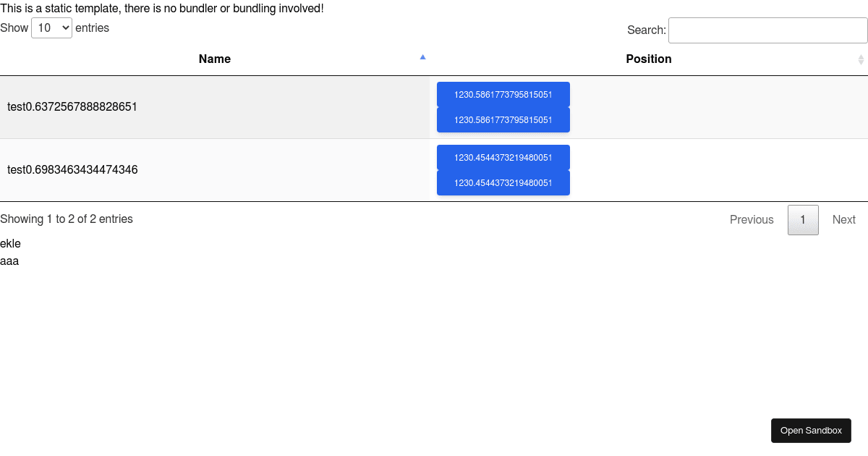Select the first blue chip labeled 1230.5861773795815051
This screenshot has width=868, height=456.
tap(503, 94)
